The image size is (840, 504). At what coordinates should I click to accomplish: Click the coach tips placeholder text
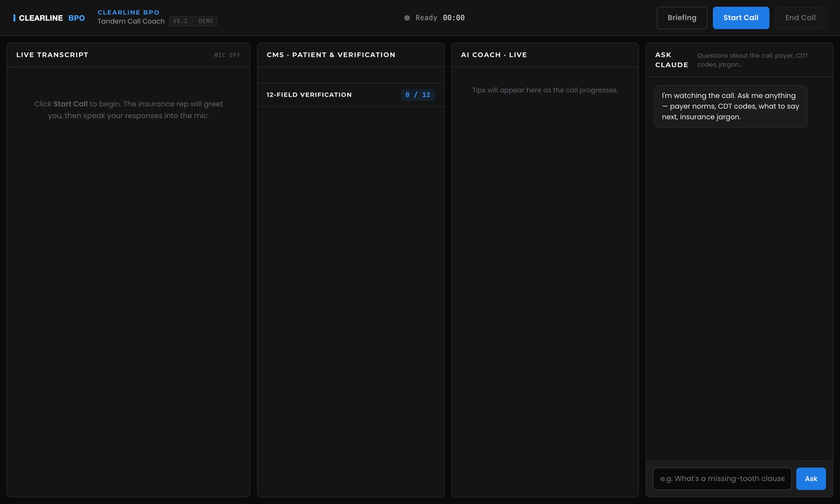point(545,90)
